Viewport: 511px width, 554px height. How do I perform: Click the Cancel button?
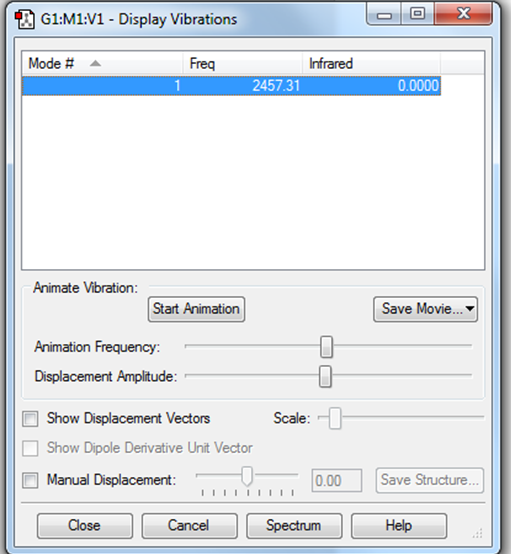(x=189, y=526)
